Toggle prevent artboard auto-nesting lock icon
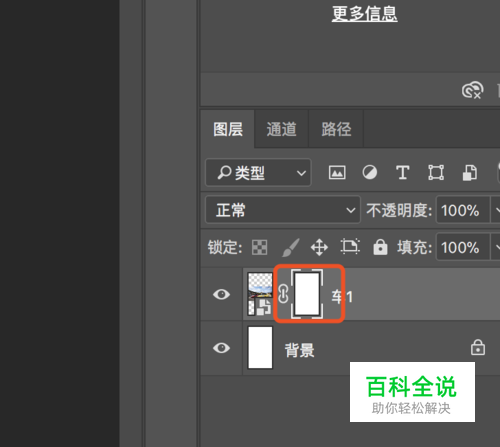The height and width of the screenshot is (447, 500). tap(350, 247)
